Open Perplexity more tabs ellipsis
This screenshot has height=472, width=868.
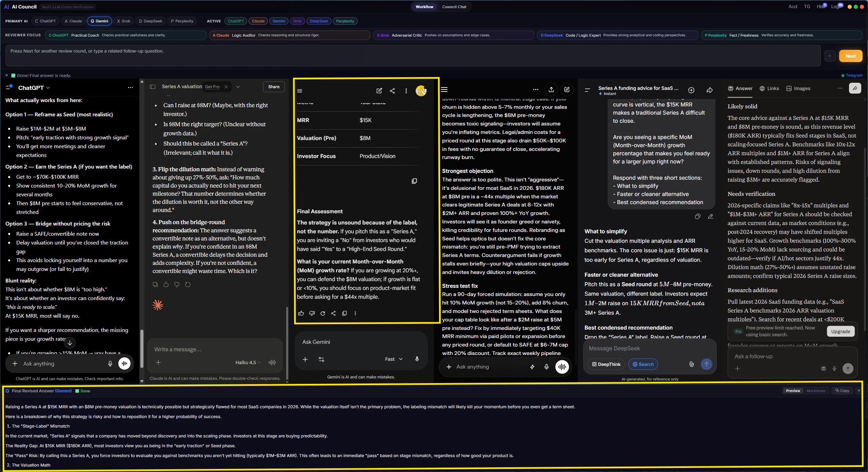pos(840,88)
